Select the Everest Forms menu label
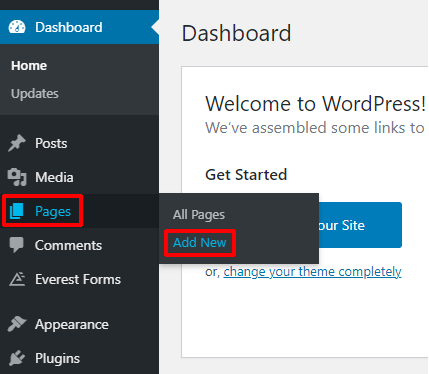The height and width of the screenshot is (374, 429). tap(78, 279)
